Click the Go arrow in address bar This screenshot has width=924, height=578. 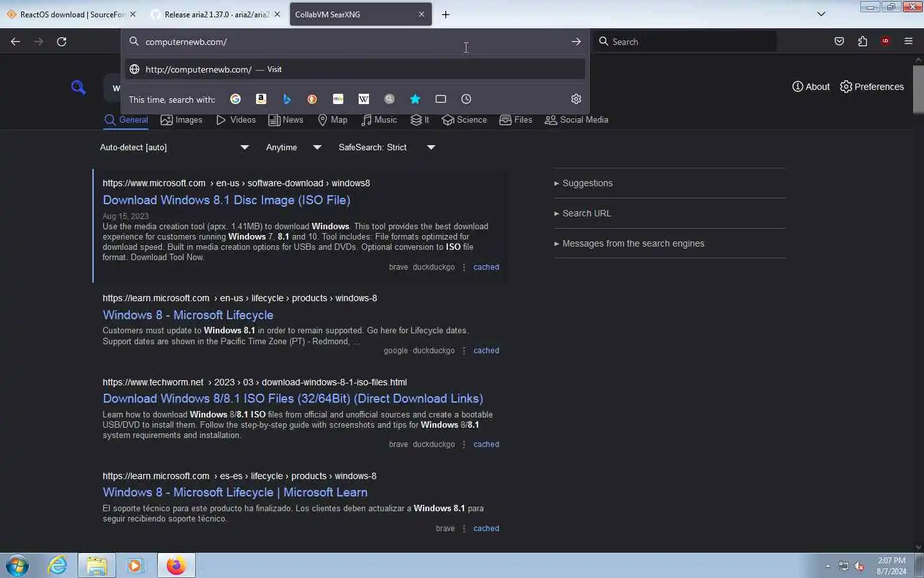click(576, 42)
